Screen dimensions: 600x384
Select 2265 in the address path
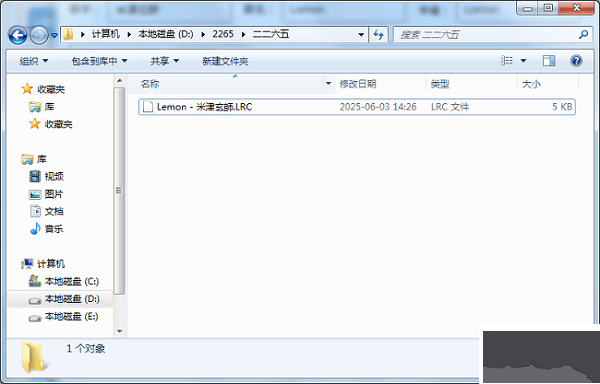tap(223, 34)
